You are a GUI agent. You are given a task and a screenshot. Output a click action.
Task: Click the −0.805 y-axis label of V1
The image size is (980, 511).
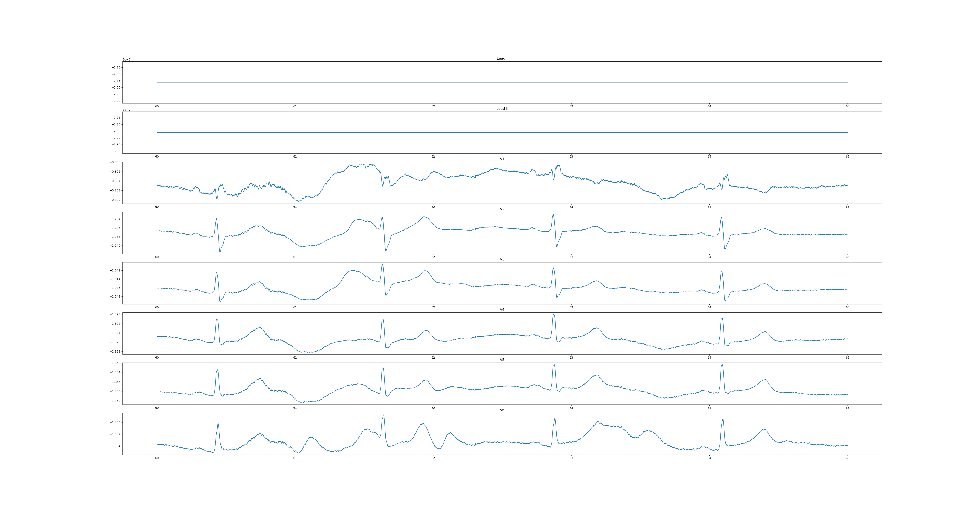coord(115,162)
